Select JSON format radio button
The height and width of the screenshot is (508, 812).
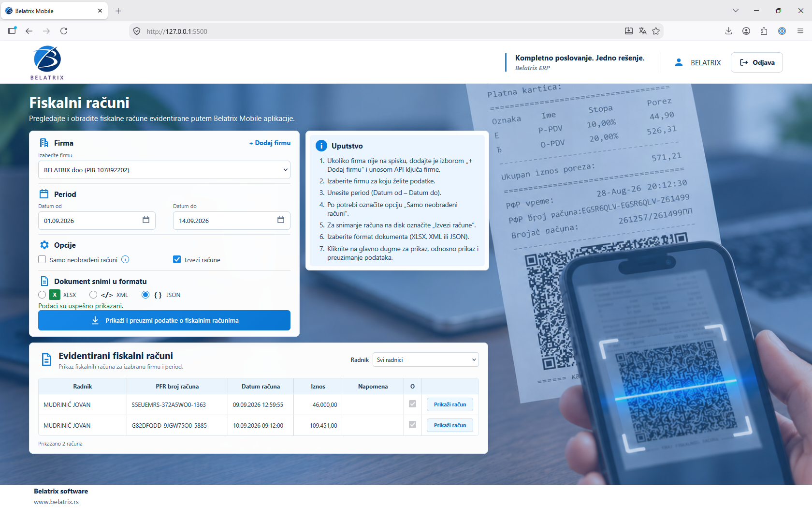[x=145, y=295]
